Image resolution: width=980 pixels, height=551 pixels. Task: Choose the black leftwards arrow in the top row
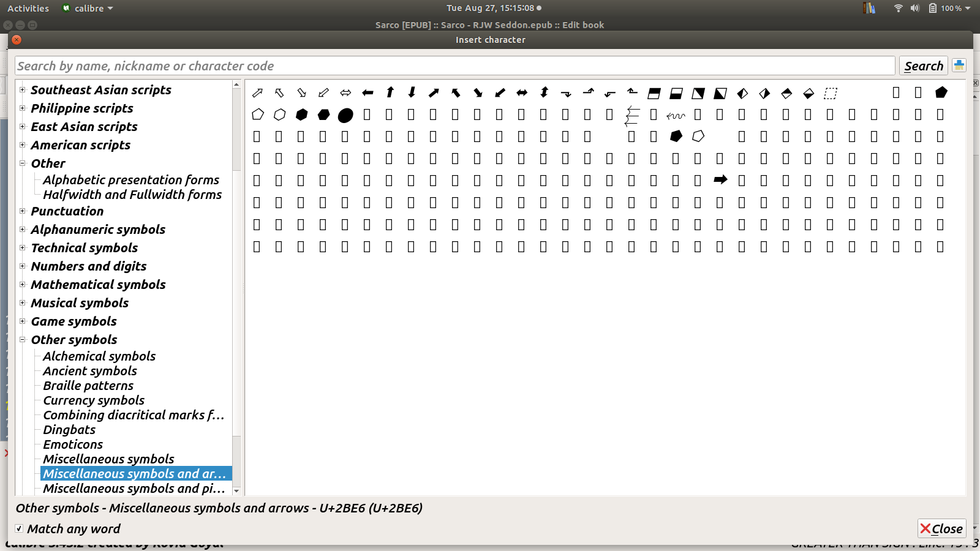click(367, 93)
